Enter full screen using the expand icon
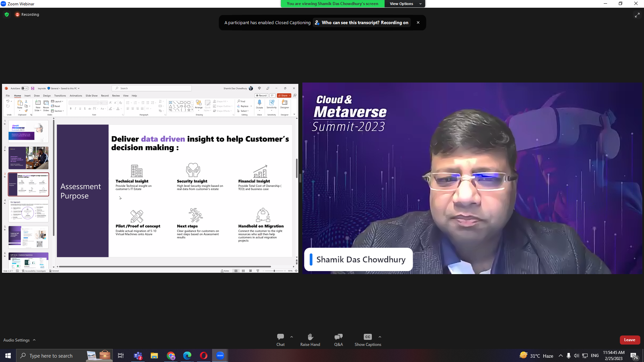The image size is (644, 362). click(x=637, y=15)
